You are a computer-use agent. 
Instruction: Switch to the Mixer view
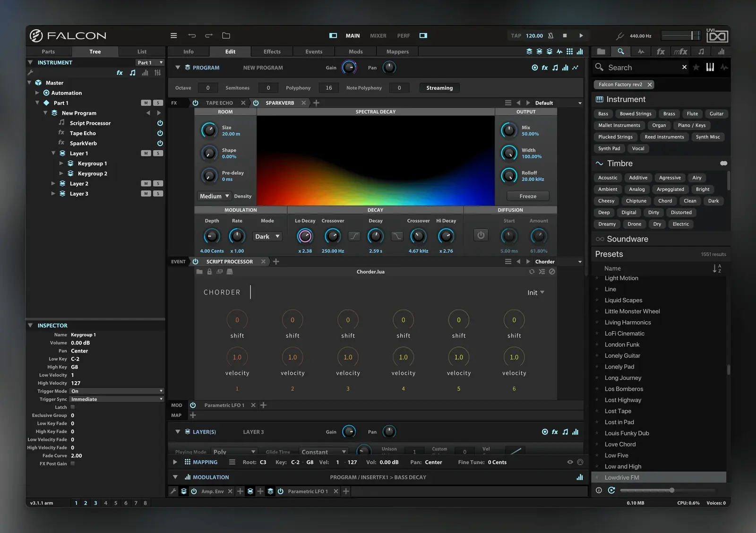(x=378, y=36)
